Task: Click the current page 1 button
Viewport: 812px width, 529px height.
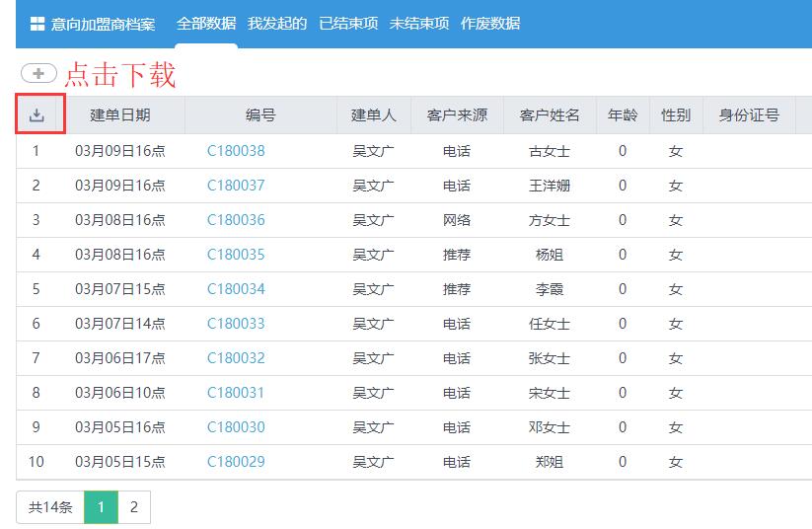Action: [x=101, y=507]
